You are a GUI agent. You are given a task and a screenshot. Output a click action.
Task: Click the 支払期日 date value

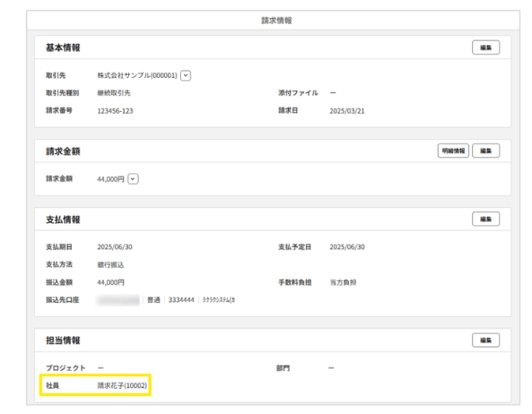(114, 247)
